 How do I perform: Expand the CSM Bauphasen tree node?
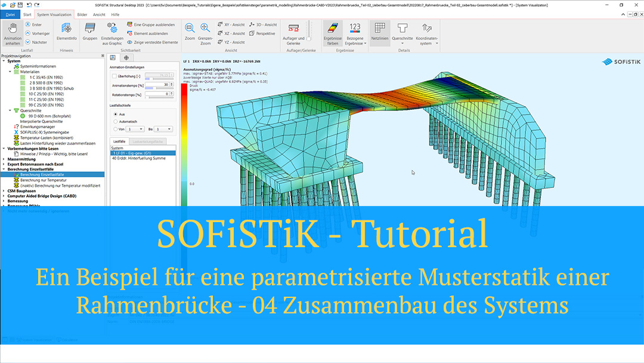click(4, 190)
